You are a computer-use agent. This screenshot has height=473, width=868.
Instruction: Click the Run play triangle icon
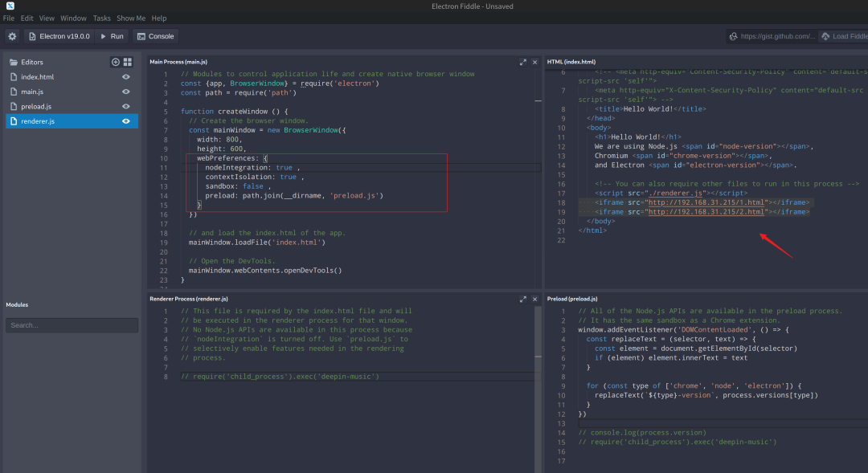(x=103, y=36)
